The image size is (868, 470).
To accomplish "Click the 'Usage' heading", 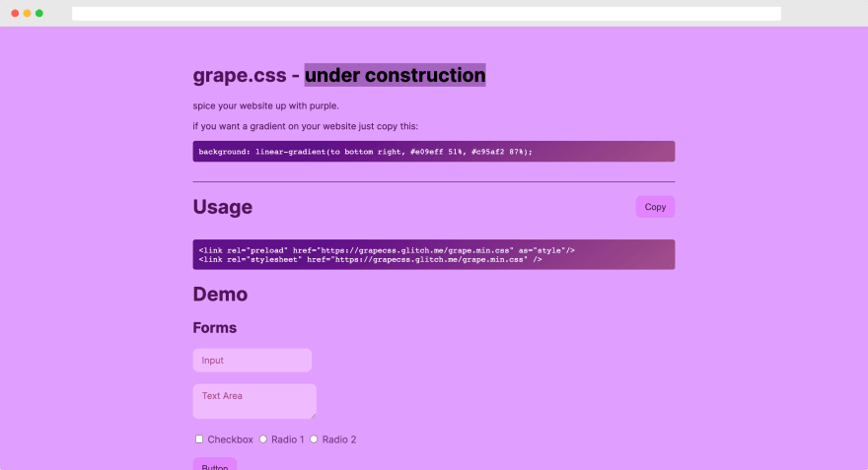I will click(x=223, y=207).
